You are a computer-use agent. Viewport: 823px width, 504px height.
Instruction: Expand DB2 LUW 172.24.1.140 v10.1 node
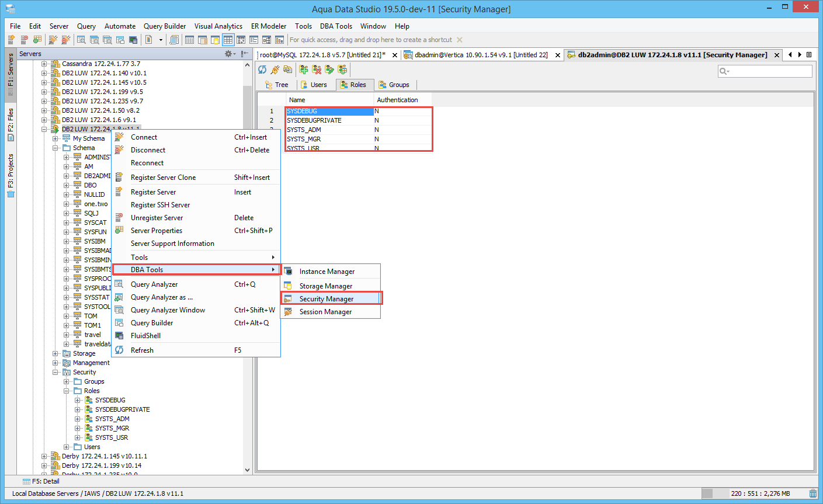[x=44, y=73]
